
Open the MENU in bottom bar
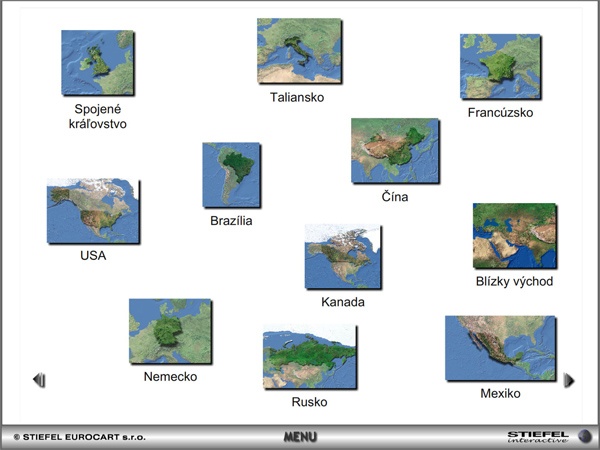(300, 437)
